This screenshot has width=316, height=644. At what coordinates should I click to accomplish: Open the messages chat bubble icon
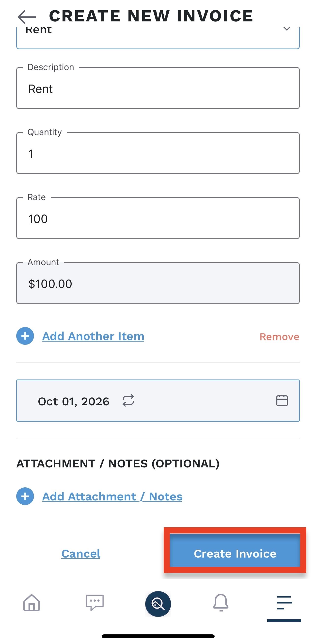[x=95, y=603]
